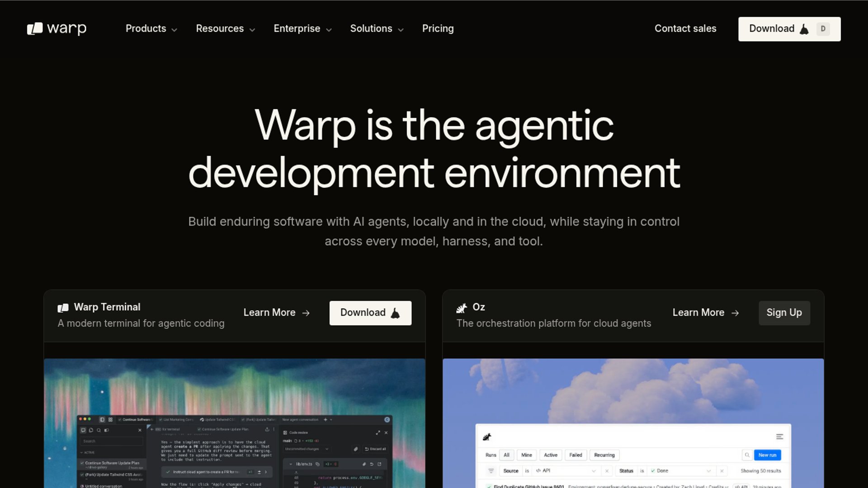Open the Enterprise dropdown
The image size is (868, 488).
(302, 28)
